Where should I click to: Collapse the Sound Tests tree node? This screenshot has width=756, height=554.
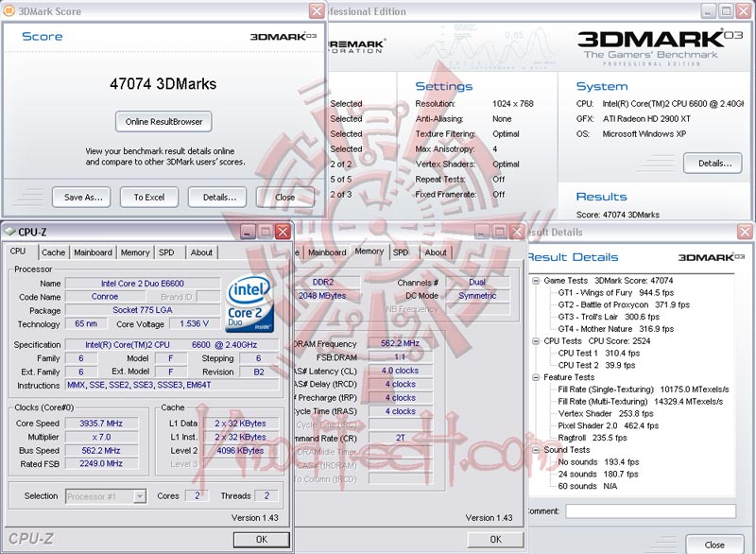[535, 450]
